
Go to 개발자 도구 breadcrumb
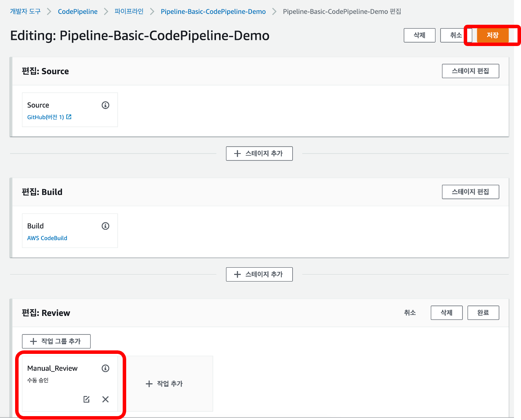tap(25, 12)
